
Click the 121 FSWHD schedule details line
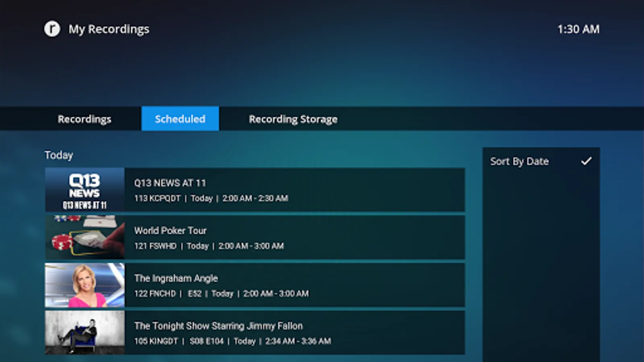[x=209, y=246]
